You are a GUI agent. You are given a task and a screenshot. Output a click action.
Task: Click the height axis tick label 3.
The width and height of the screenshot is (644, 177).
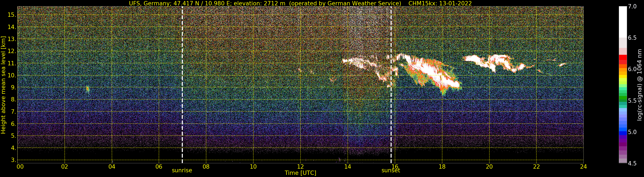[13, 160]
